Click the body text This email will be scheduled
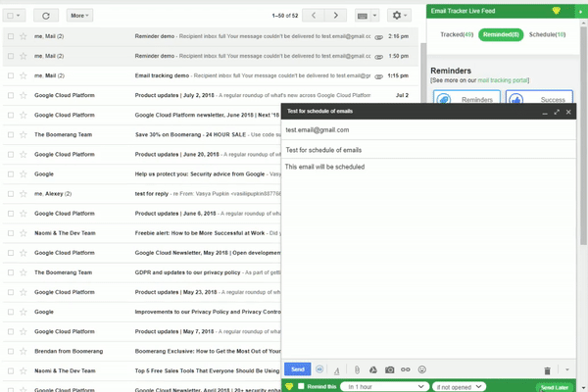The image size is (588, 392). click(324, 167)
